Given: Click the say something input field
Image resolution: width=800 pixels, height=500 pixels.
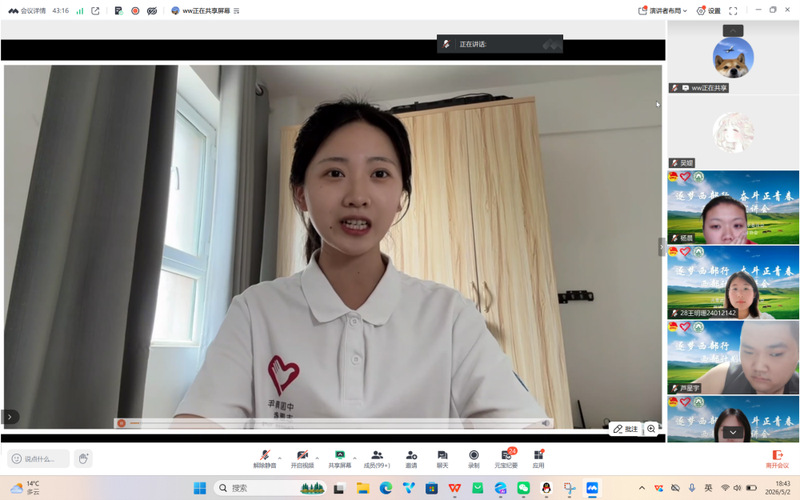Looking at the screenshot, I should click(38, 459).
